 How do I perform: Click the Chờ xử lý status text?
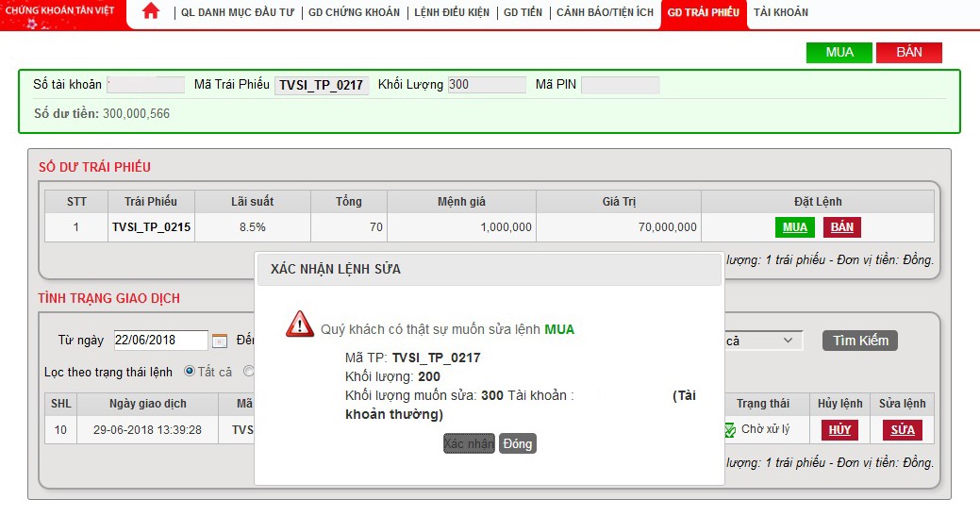tap(765, 429)
